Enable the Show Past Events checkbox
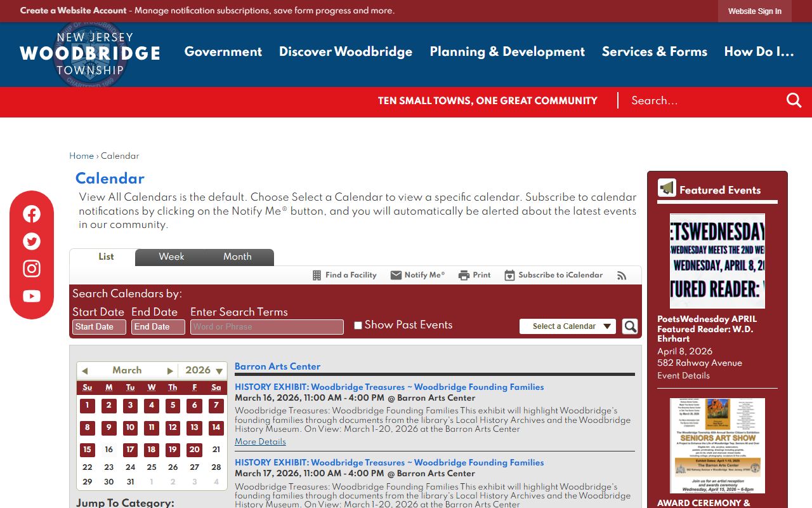 pos(358,325)
